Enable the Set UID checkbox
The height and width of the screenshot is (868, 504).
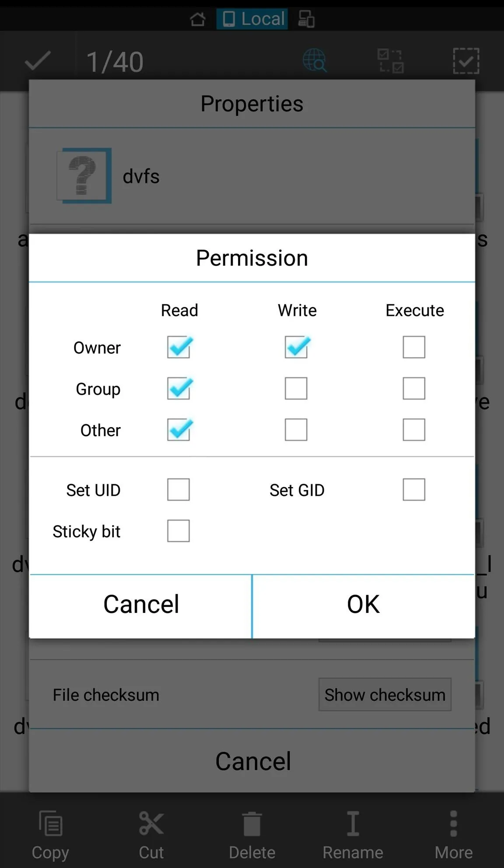click(x=178, y=490)
